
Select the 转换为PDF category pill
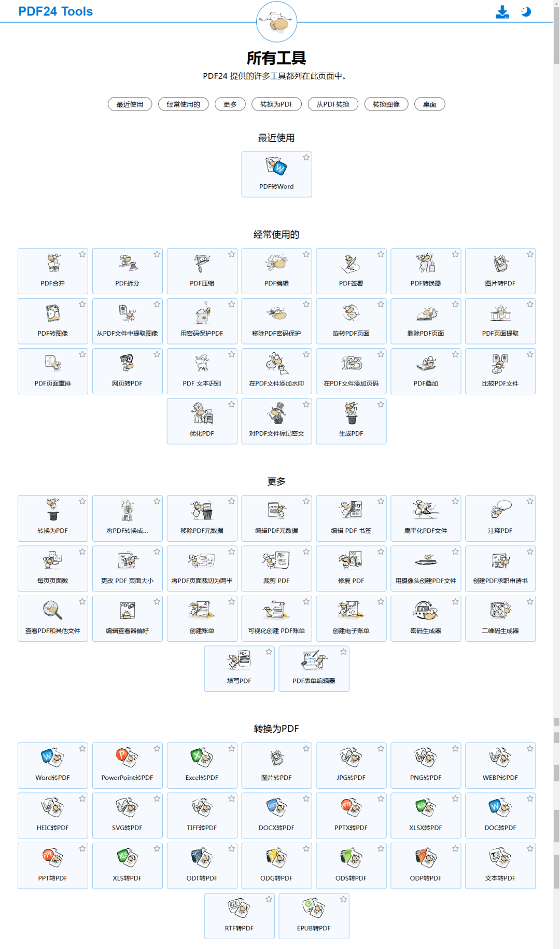click(276, 104)
